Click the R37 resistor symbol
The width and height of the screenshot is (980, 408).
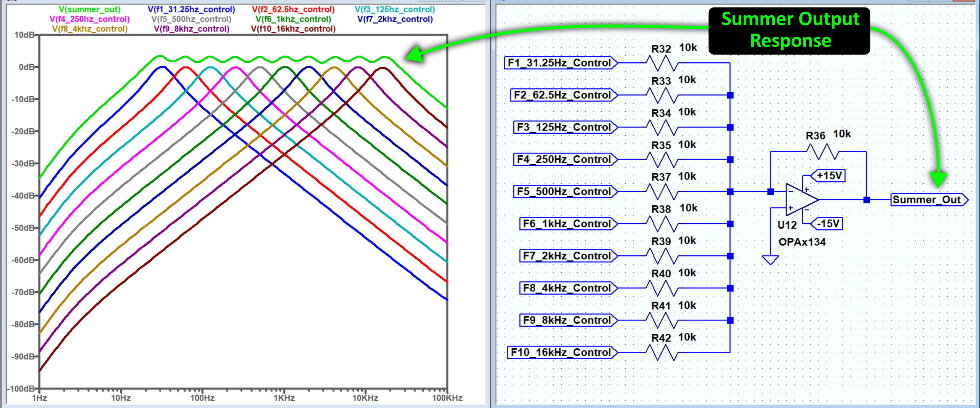click(662, 192)
